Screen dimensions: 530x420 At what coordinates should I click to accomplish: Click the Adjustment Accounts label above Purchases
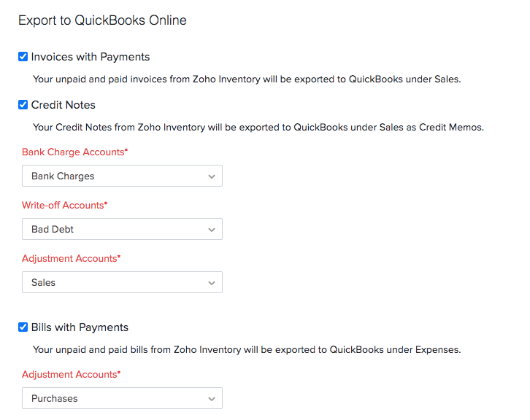[71, 374]
